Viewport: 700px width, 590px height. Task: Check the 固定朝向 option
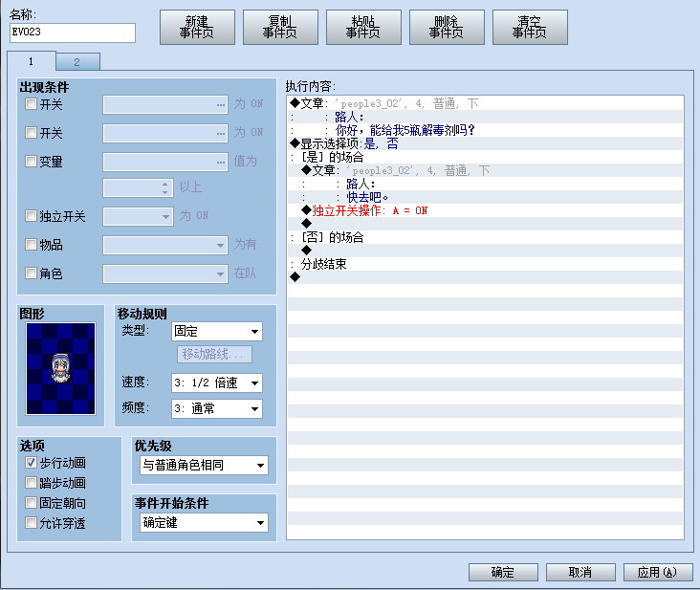[x=31, y=503]
